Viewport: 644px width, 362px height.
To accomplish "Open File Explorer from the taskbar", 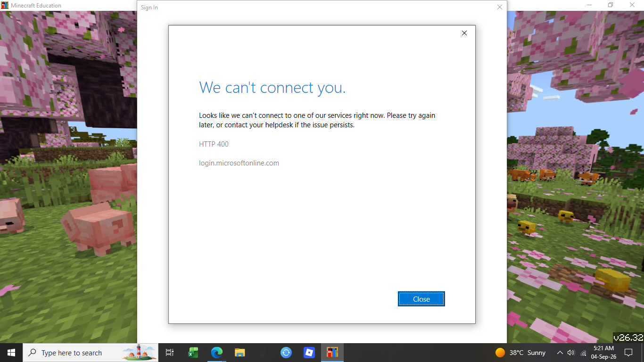I will tap(239, 353).
